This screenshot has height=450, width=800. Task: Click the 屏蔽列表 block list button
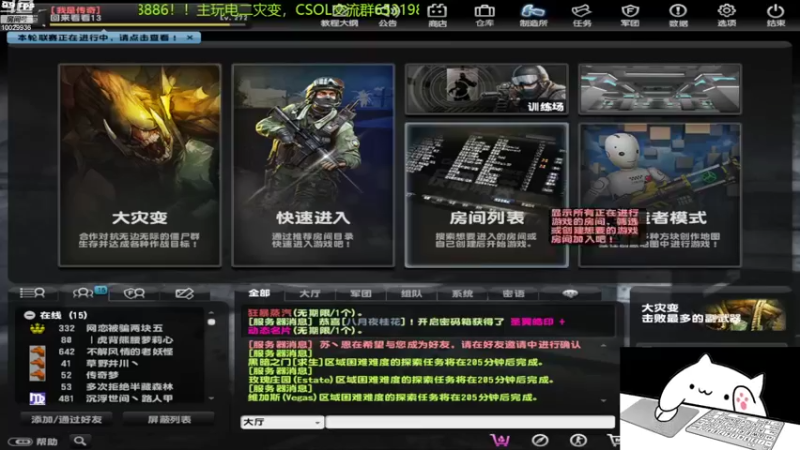(x=169, y=419)
